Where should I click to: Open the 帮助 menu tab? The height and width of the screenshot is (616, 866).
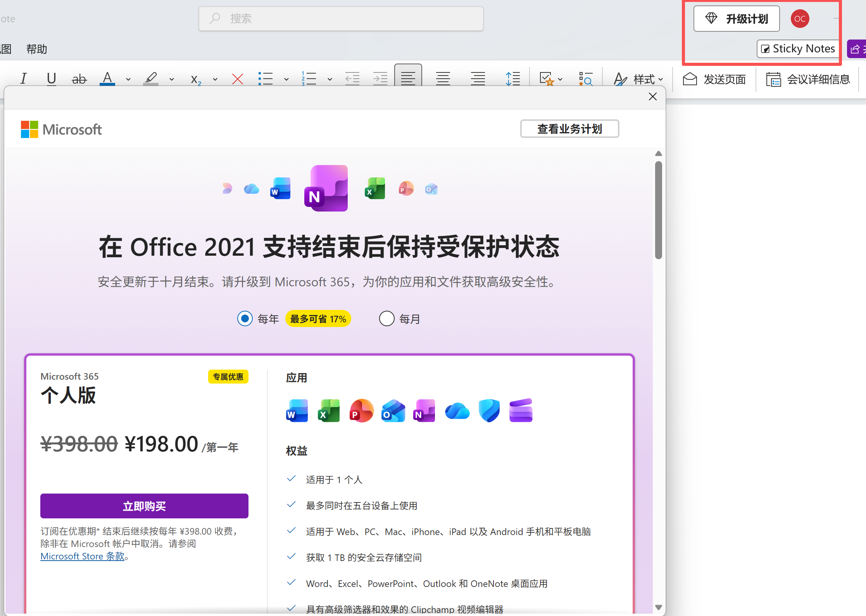tap(37, 49)
